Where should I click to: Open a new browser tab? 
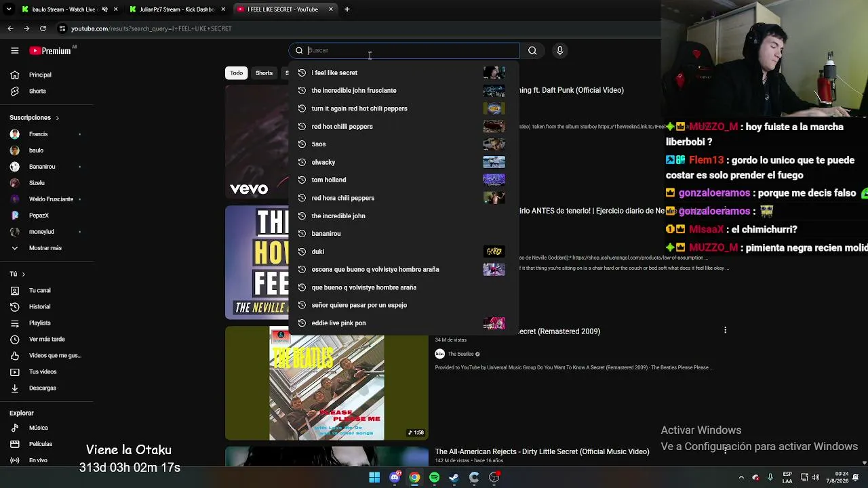click(x=347, y=9)
